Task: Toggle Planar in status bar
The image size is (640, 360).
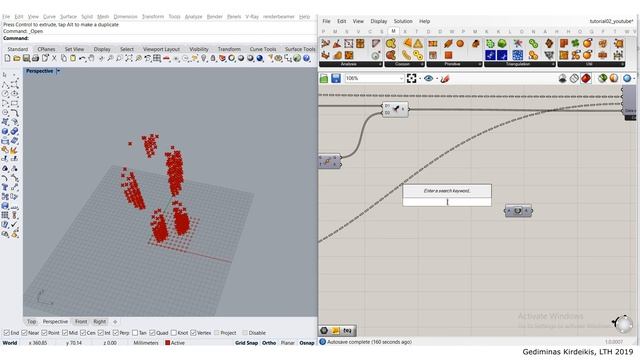Action: coord(287,343)
